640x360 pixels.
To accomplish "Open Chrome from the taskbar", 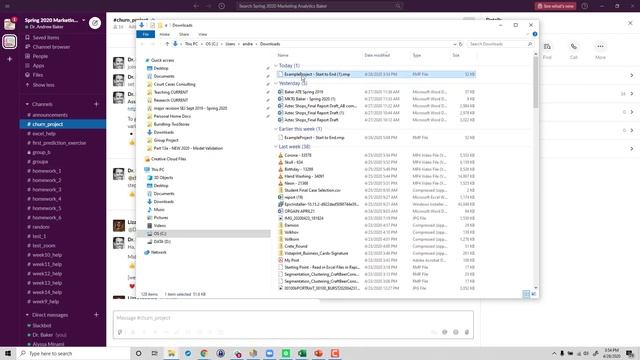I will (x=204, y=353).
